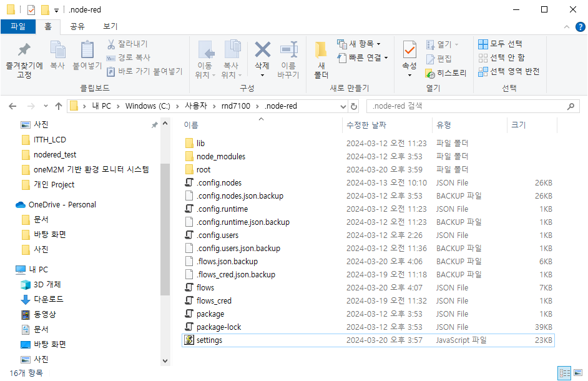
Task: Click 바로 가기 붙여넣기 (Paste shortcut)
Action: [x=145, y=71]
